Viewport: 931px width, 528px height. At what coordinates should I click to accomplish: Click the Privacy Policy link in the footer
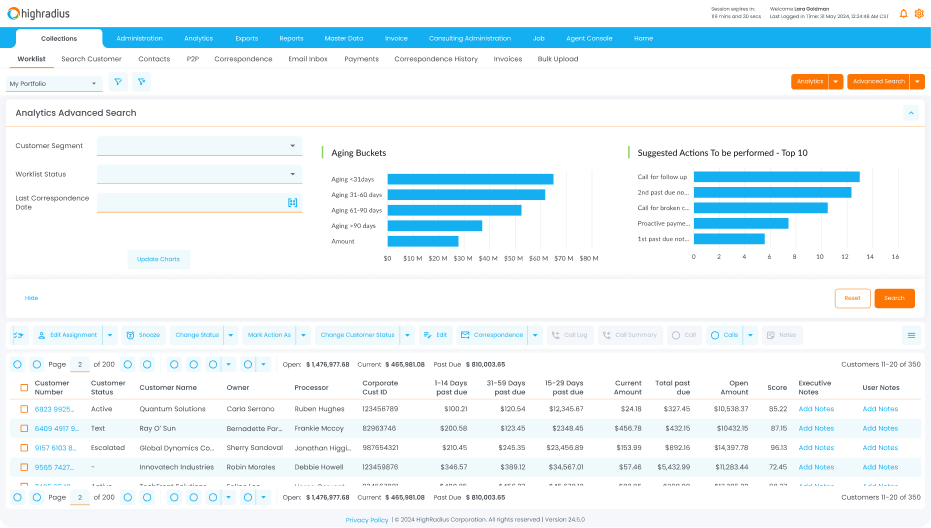point(367,520)
